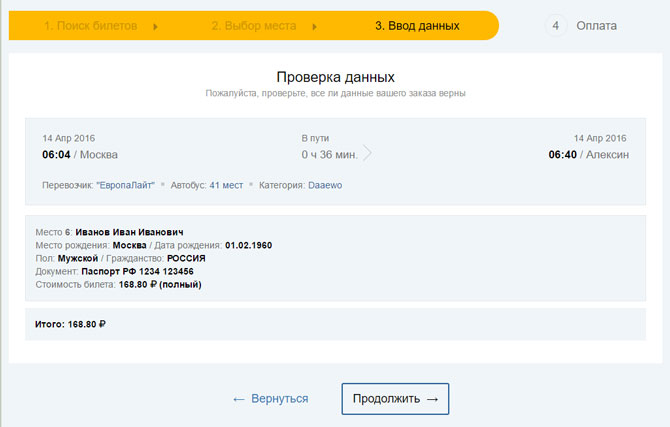This screenshot has height=427, width=670.
Task: Click the '41 мест' bus capacity link
Action: [x=226, y=186]
